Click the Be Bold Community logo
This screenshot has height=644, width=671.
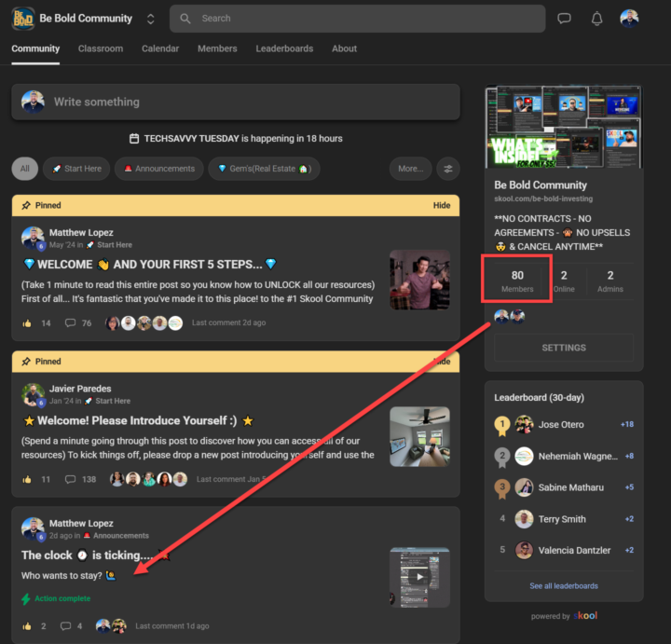(23, 19)
